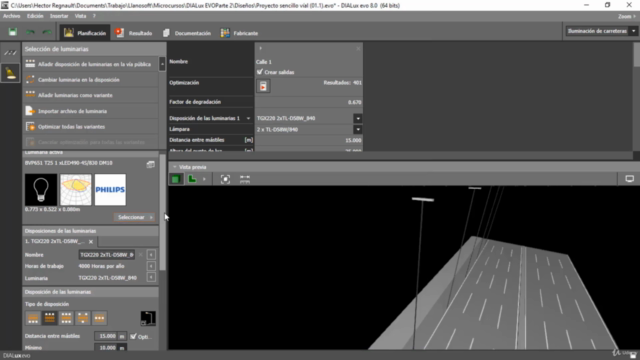The image size is (640, 360).
Task: Switch to the Resultado tab
Action: pos(133,33)
